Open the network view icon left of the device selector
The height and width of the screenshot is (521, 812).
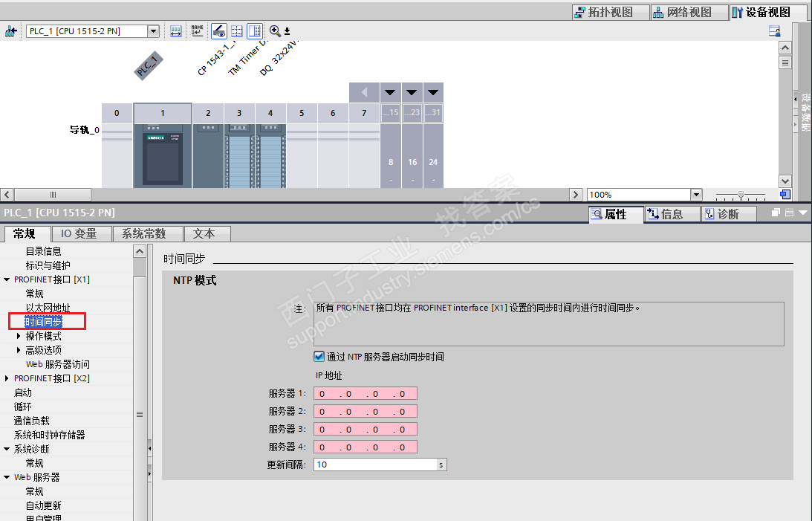[10, 31]
